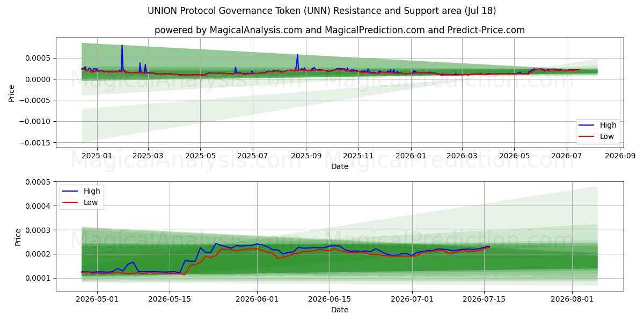Click the '2025-03' date tick on the top chart
This screenshot has height=322, width=644.
pyautogui.click(x=148, y=156)
